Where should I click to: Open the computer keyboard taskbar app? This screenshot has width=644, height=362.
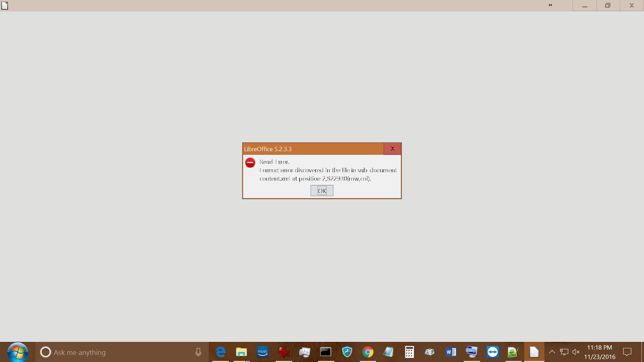[472, 352]
